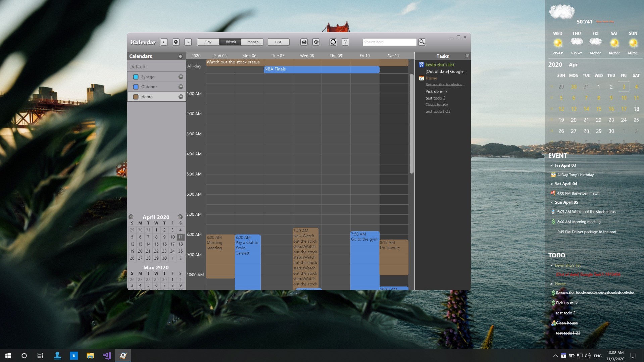Screen dimensions: 644x362
Task: Open the Print dialog icon
Action: (304, 42)
